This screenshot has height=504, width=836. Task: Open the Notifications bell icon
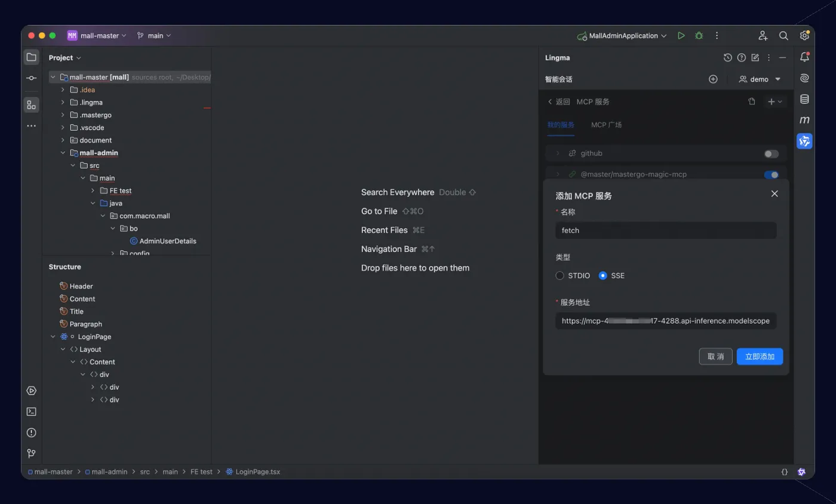click(804, 57)
